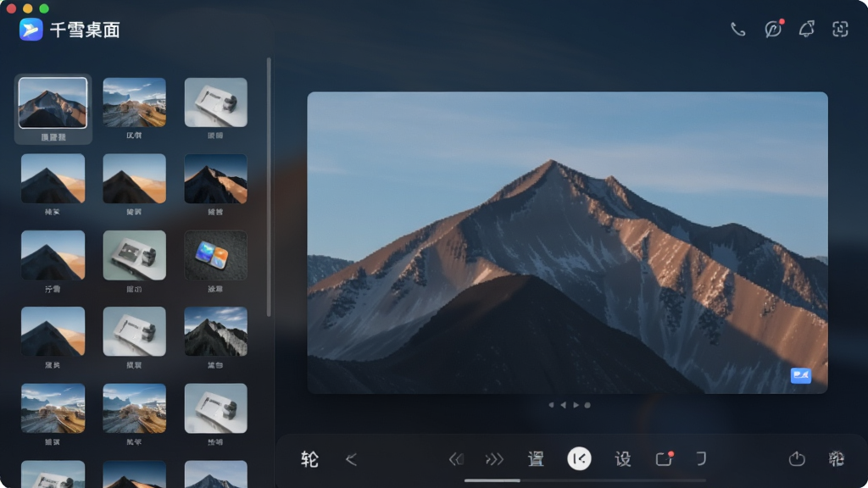Click the 千雪桌面 title text

[x=85, y=30]
